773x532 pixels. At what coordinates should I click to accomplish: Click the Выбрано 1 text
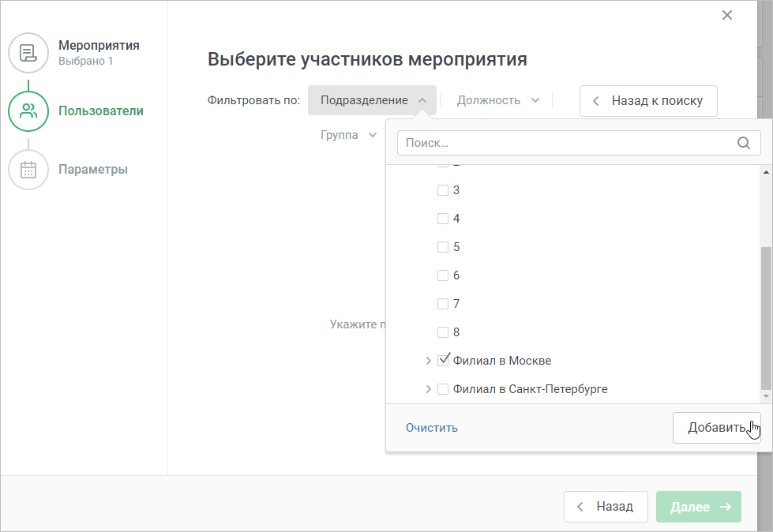point(86,61)
